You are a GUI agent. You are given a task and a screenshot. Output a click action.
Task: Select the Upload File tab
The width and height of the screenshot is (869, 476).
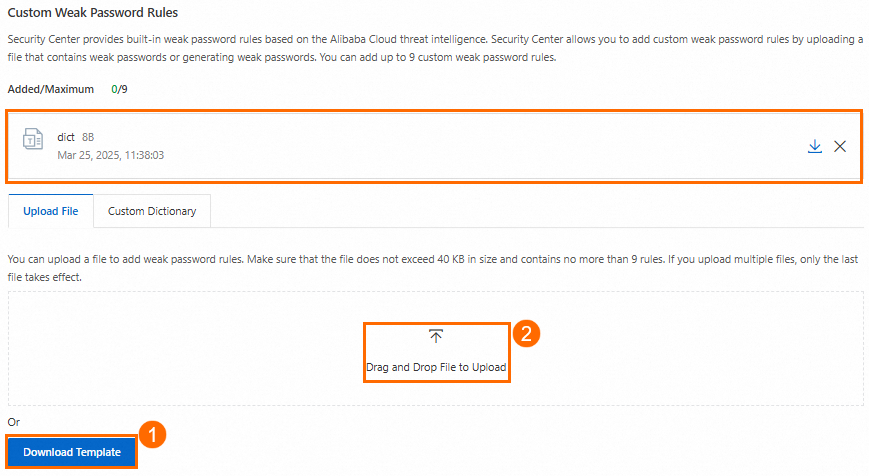tap(51, 212)
